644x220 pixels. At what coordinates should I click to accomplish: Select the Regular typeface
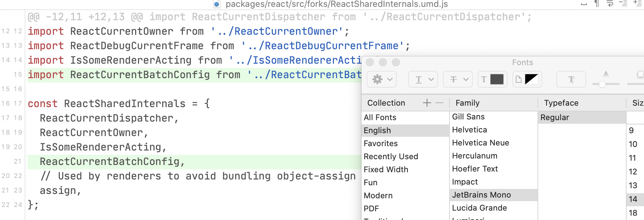pyautogui.click(x=582, y=117)
